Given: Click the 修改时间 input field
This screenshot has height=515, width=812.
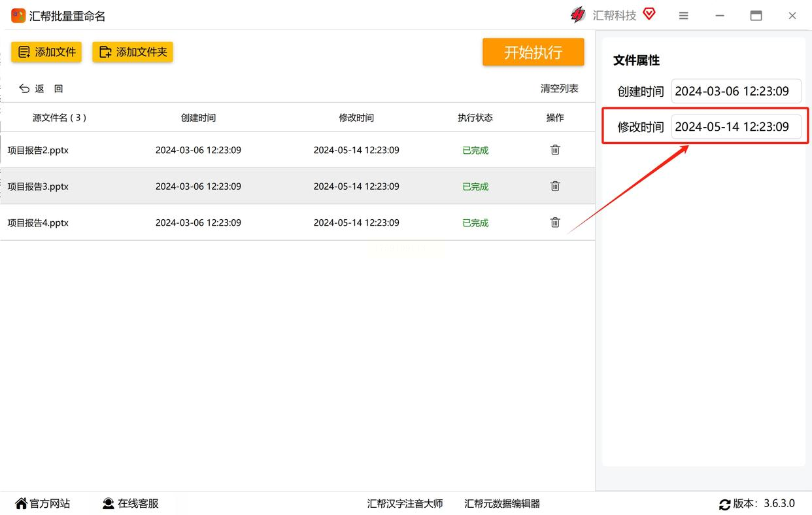Looking at the screenshot, I should [x=736, y=127].
